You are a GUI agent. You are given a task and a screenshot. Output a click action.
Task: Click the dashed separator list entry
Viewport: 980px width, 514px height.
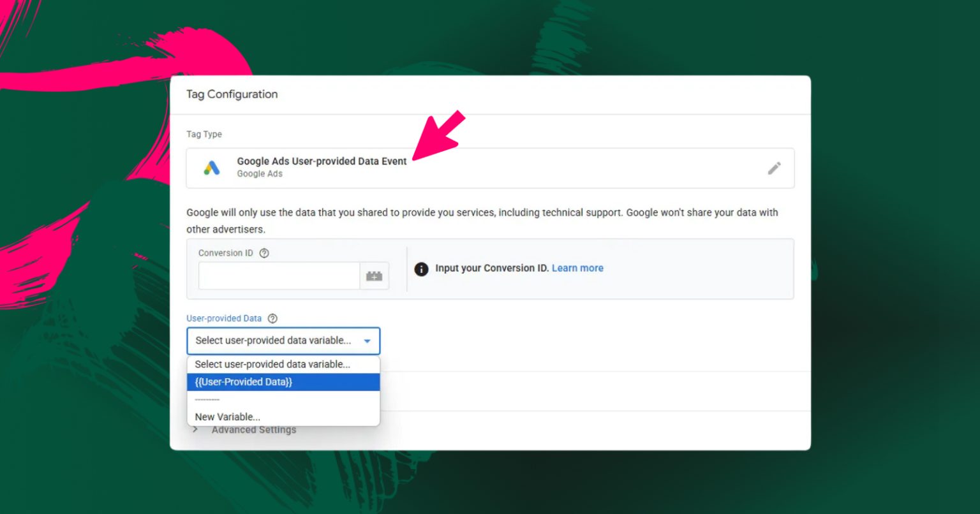coord(283,400)
